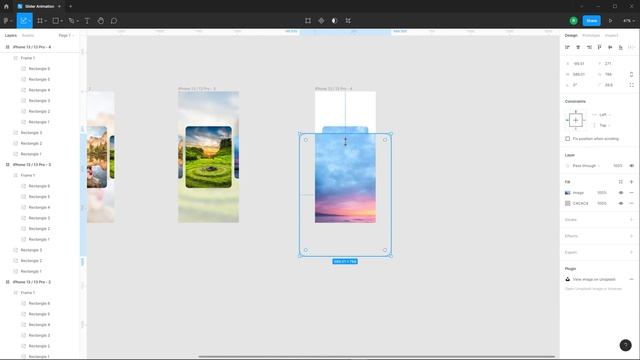Screen dimensions: 640x360
Task: Switch to the Inspect tab
Action: coord(611,36)
